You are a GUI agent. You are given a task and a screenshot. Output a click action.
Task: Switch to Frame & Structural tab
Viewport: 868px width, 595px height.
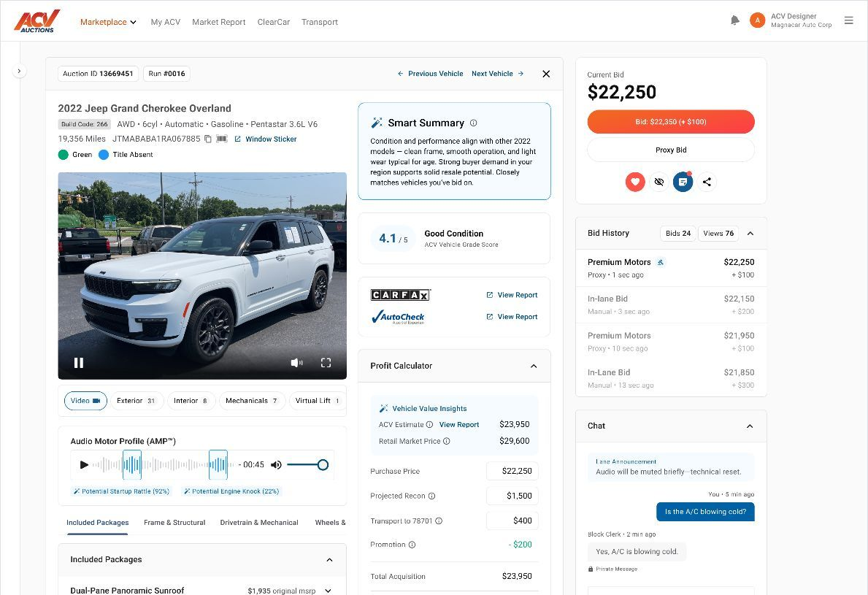point(174,523)
